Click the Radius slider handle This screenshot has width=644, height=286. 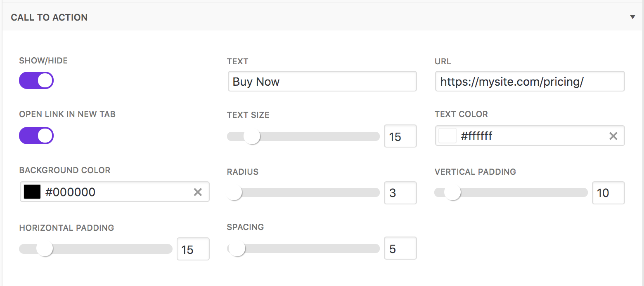pos(234,192)
